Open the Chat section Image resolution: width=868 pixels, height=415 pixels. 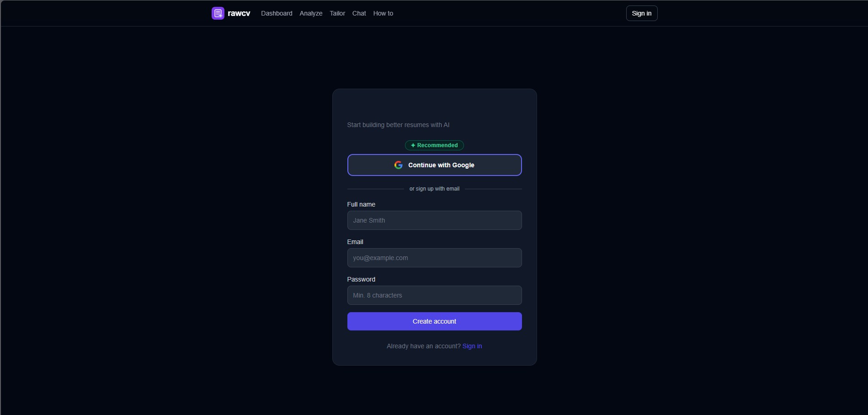359,13
